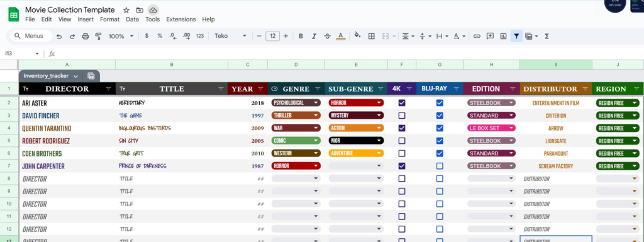Toggle Italic formatting
The image size is (644, 242).
(314, 36)
